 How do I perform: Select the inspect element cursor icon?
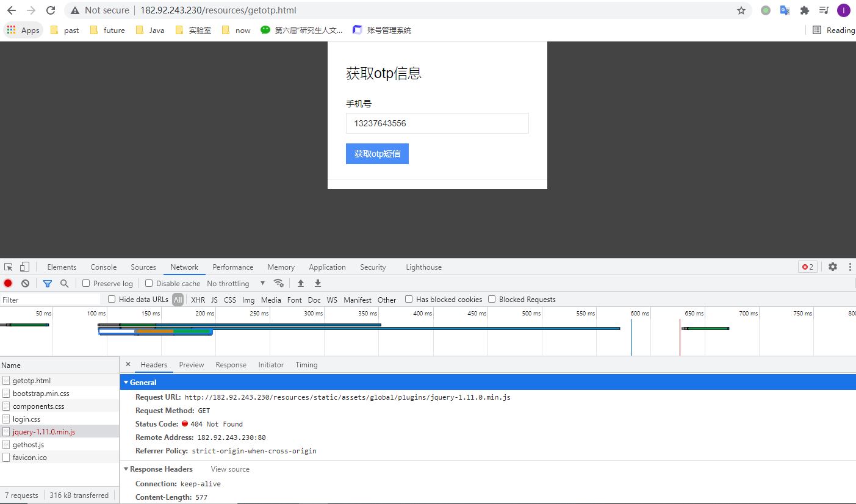click(x=9, y=267)
